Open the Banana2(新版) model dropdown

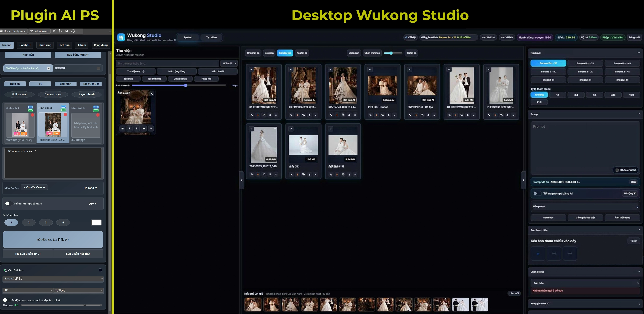point(53,278)
